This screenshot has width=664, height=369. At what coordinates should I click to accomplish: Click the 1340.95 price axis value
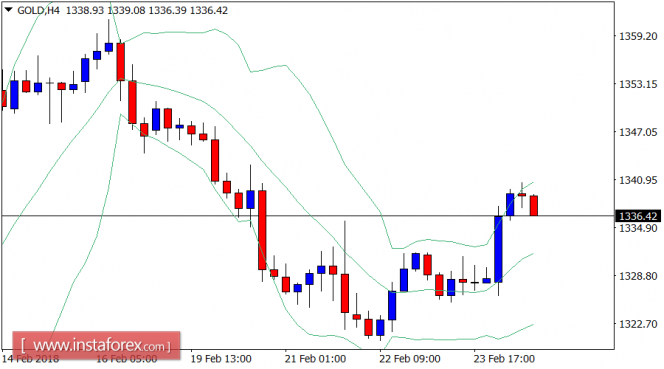coord(638,180)
